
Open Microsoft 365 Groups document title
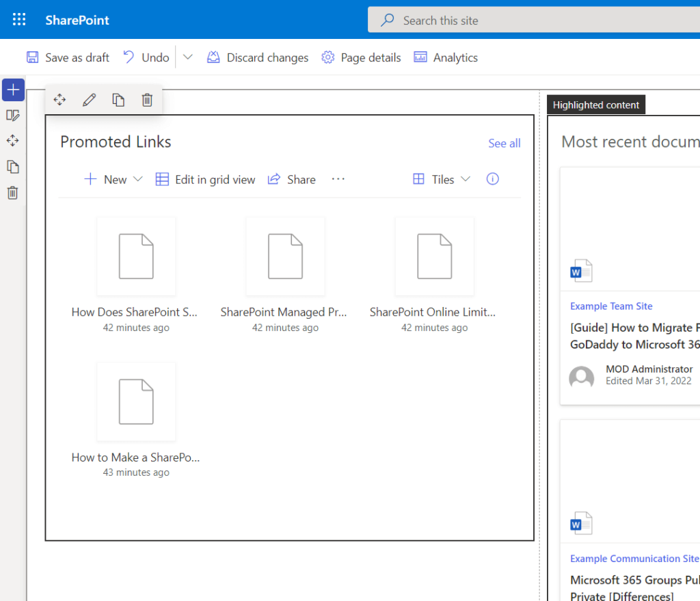pyautogui.click(x=635, y=589)
